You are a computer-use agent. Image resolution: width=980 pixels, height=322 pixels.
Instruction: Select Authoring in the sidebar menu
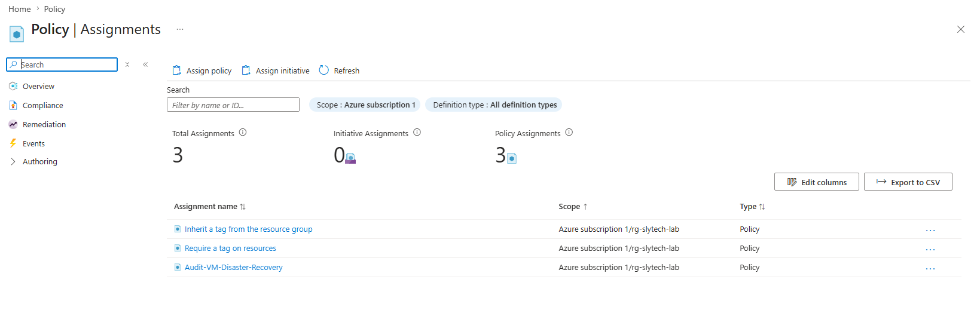pos(40,161)
